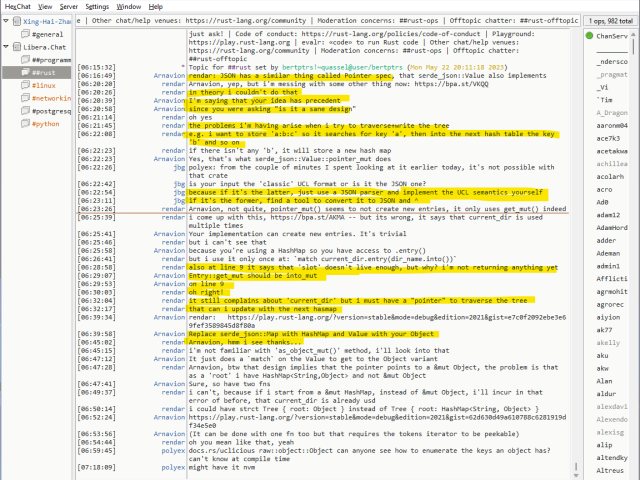Click the #general channel icon
Viewport: 640px width, 480px height.
[x=25, y=34]
